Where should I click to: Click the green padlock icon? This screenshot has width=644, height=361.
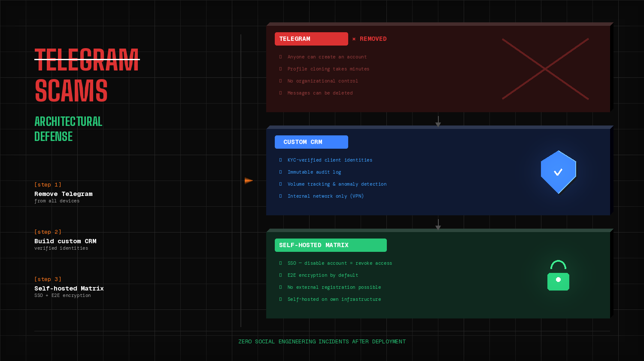click(558, 275)
